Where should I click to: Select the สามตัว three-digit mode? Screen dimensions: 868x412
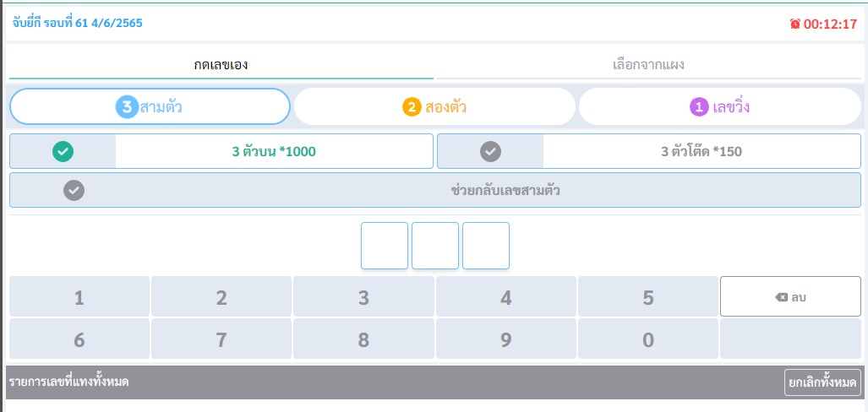click(150, 107)
